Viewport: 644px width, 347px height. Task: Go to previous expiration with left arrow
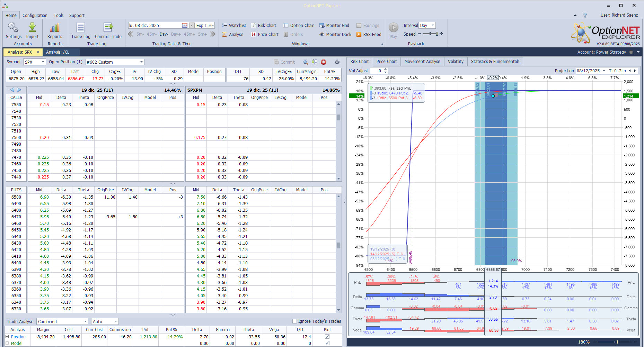[x=12, y=90]
